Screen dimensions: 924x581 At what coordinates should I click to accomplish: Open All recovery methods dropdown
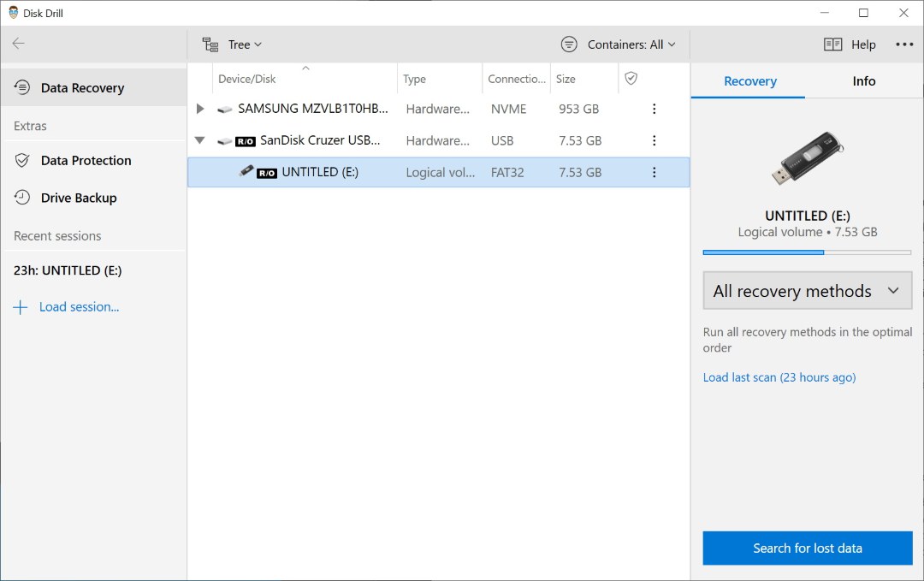[x=807, y=291]
